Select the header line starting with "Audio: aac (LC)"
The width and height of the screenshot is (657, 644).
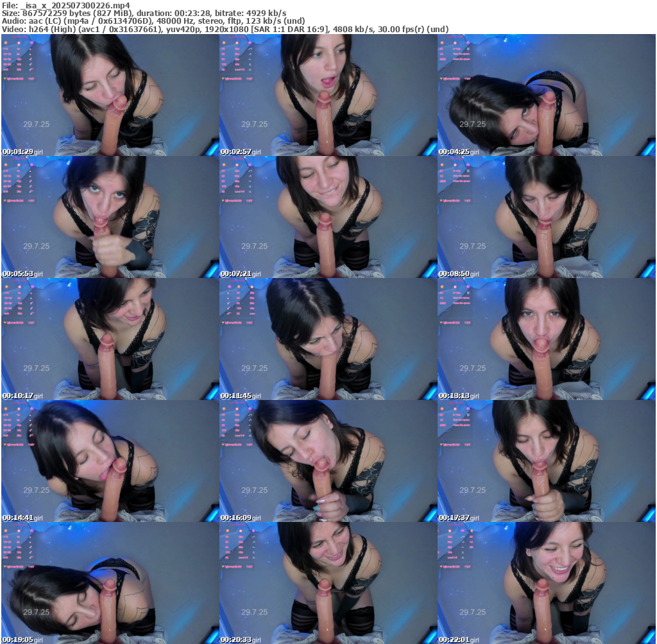(153, 21)
